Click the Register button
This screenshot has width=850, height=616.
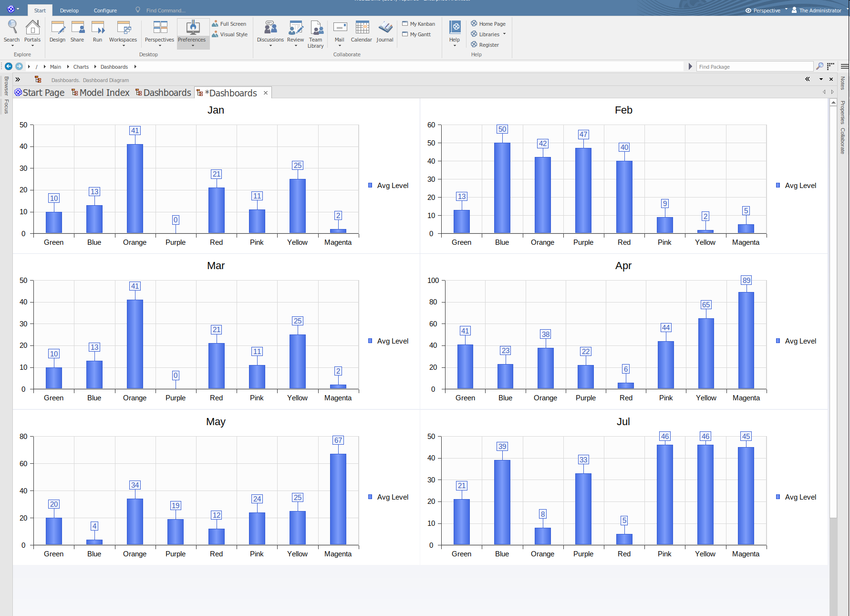coord(485,45)
